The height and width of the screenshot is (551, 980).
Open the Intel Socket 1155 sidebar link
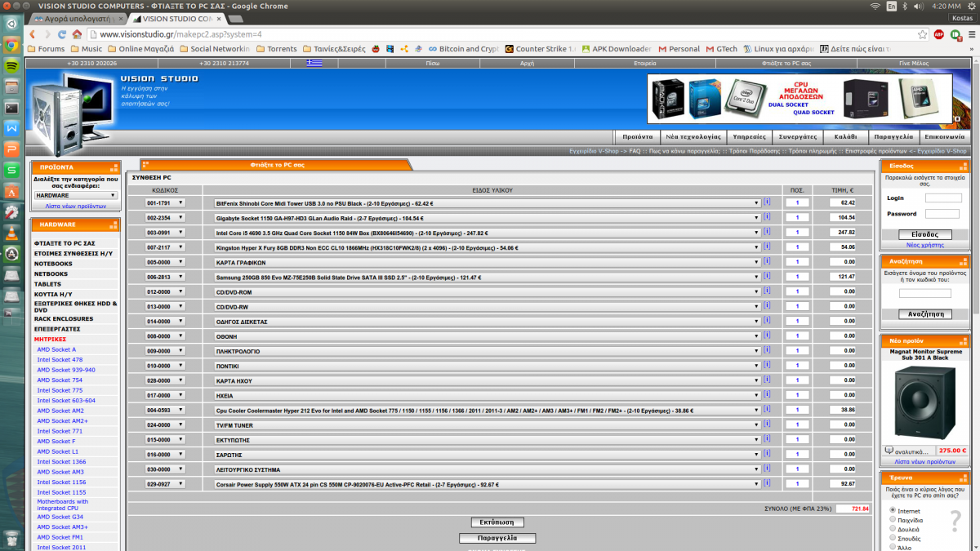(61, 492)
